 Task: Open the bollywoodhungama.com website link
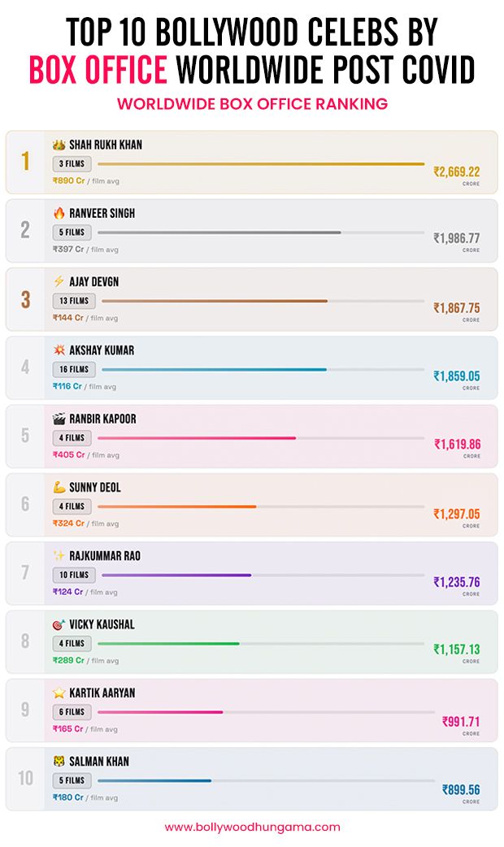click(252, 827)
